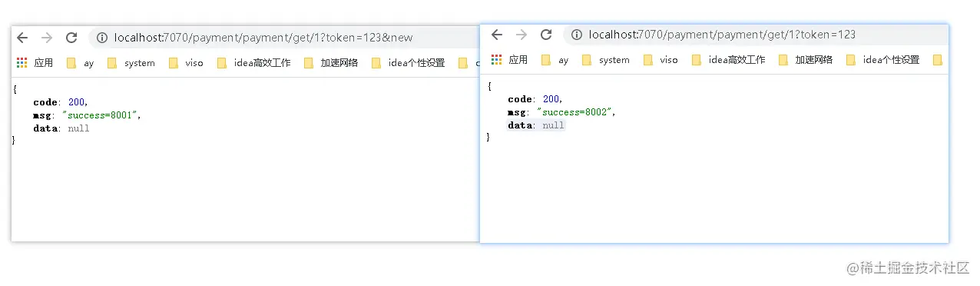This screenshot has width=980, height=286.
Task: Click Forward arrow in right browser window
Action: 521,35
